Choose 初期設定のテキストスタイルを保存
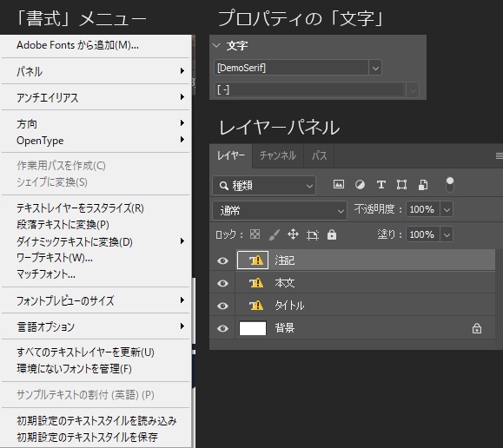Viewport: 503px width, 448px height. point(96,437)
